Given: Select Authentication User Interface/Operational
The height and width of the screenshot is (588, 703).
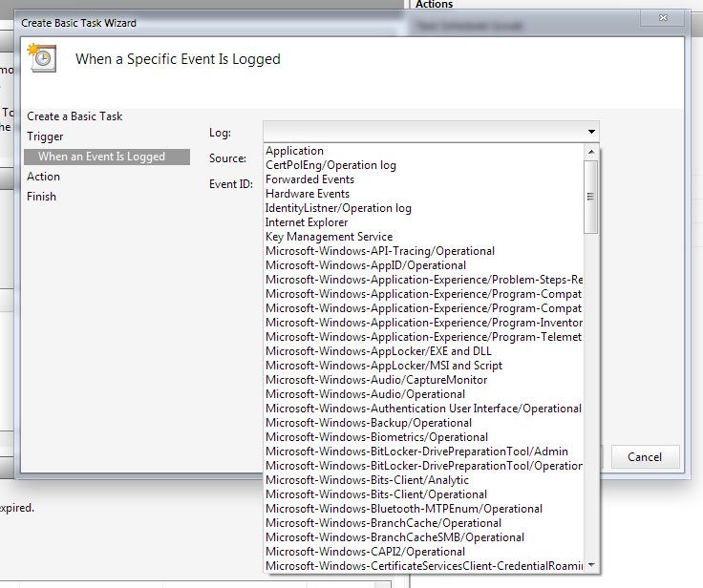Looking at the screenshot, I should coord(424,409).
